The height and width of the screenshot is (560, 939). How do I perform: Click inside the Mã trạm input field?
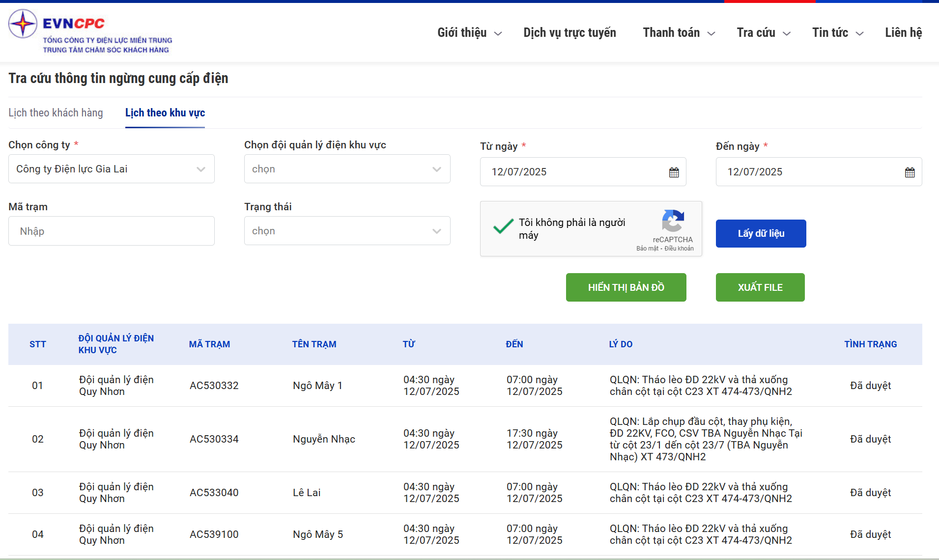[x=111, y=230]
